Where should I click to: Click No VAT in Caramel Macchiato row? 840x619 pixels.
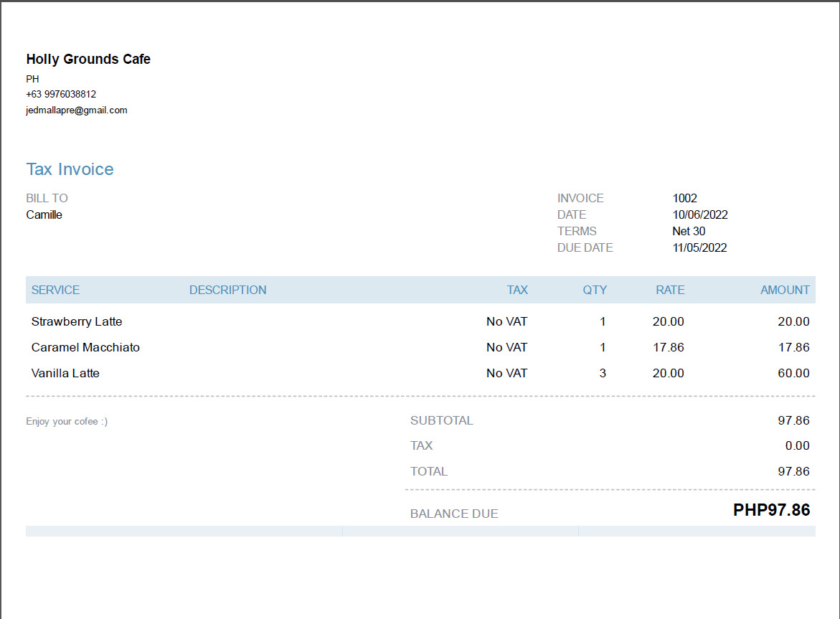(x=506, y=348)
